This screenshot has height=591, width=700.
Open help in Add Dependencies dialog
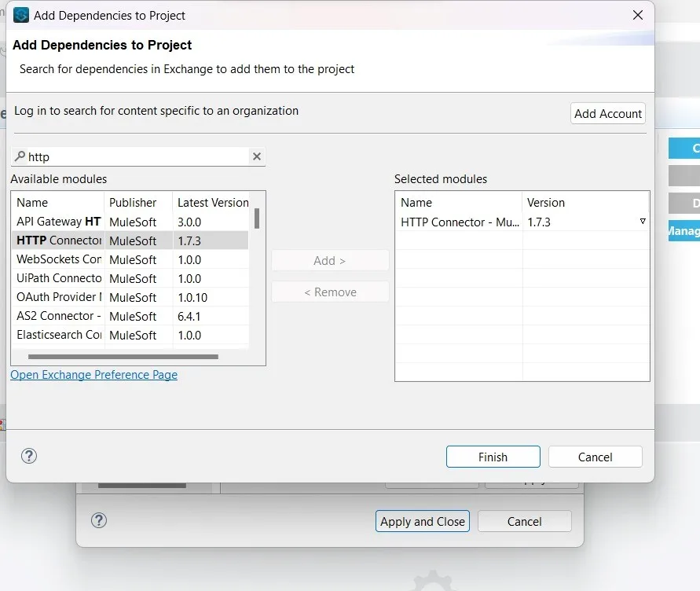point(29,456)
